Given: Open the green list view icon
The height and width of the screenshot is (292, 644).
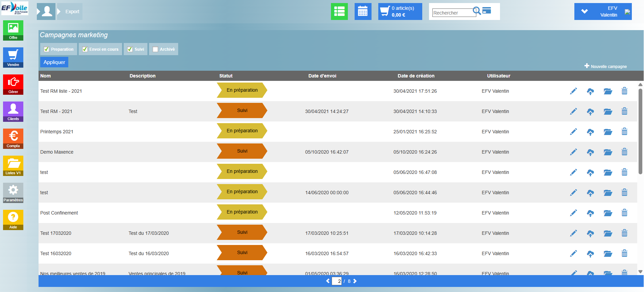Looking at the screenshot, I should tap(339, 12).
